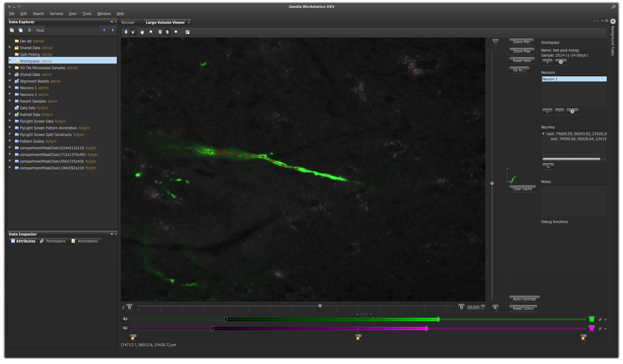The height and width of the screenshot is (364, 623).
Task: Expand the Neurons 1 admin folder
Action: [10, 87]
